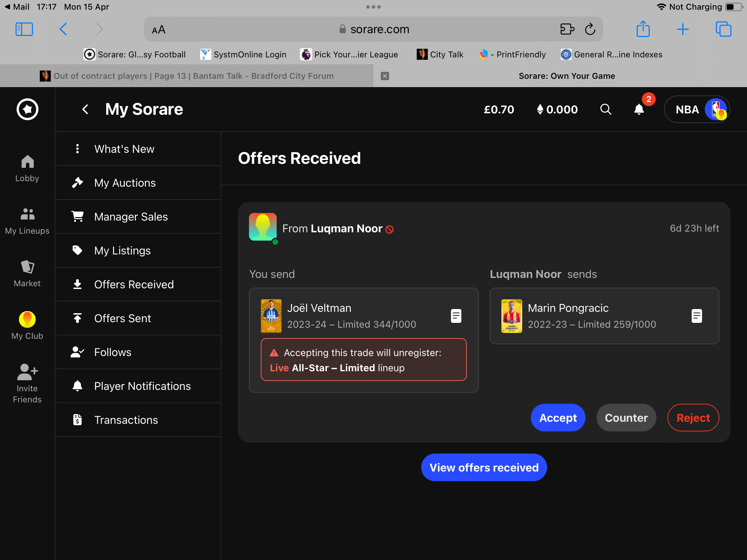This screenshot has width=747, height=560.
Task: Open the Safari extensions icon
Action: tap(567, 29)
